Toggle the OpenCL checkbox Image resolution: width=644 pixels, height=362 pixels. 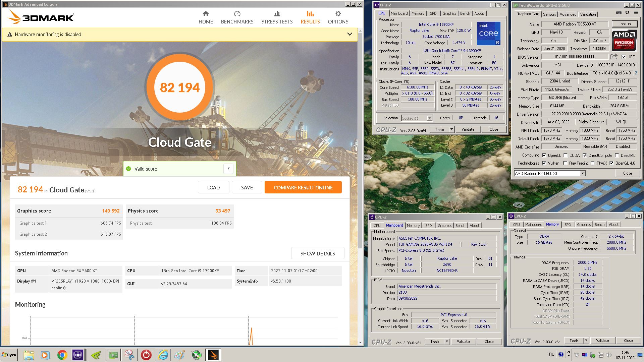[x=544, y=155]
